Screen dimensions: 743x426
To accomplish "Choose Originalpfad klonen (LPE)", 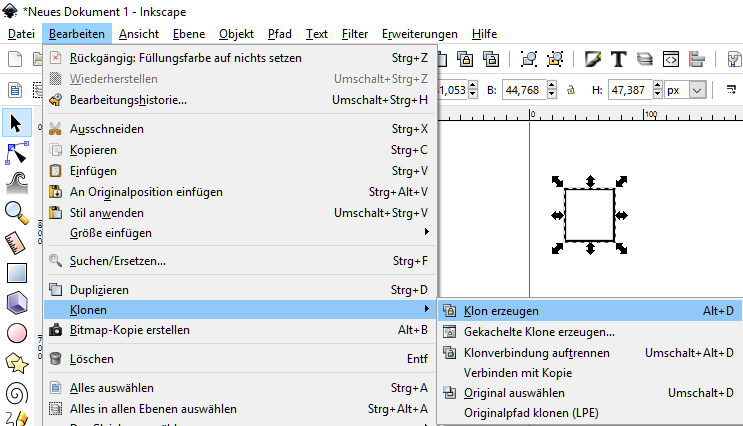I will (590, 413).
